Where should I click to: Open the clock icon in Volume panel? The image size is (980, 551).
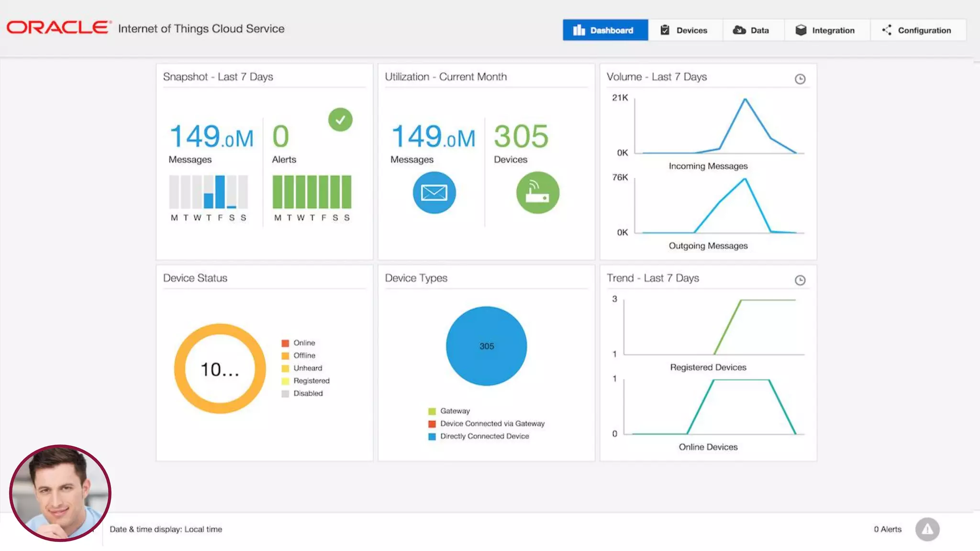(x=800, y=79)
